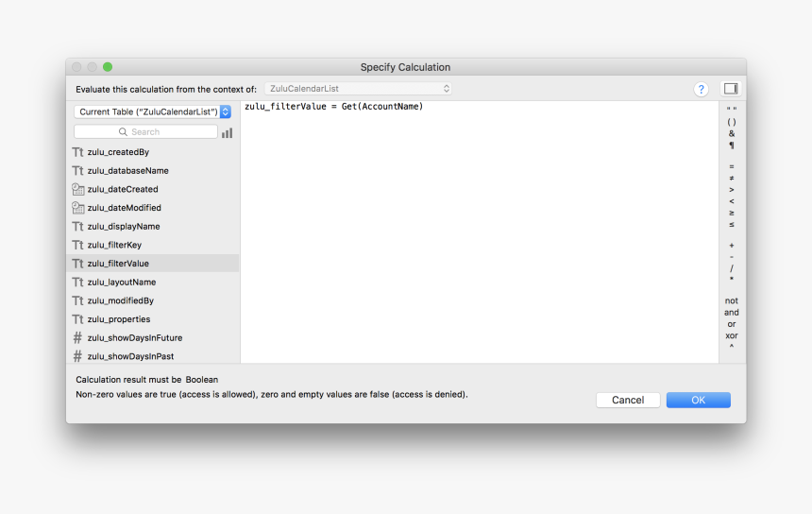
Task: Click the Cancel button
Action: (x=628, y=400)
